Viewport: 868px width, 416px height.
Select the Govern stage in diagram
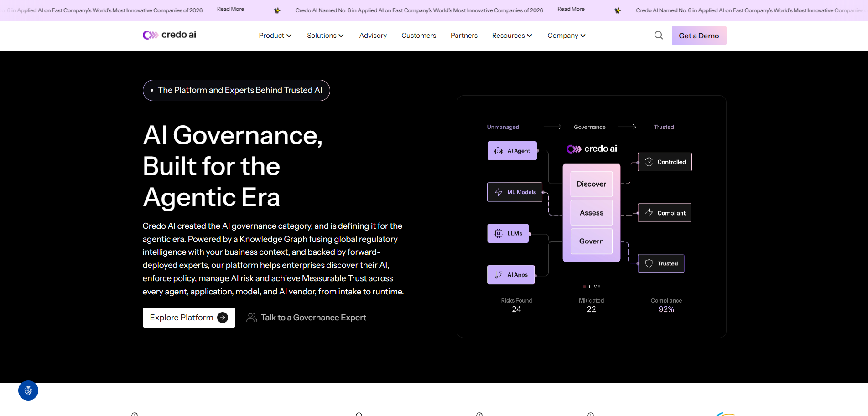pos(592,241)
